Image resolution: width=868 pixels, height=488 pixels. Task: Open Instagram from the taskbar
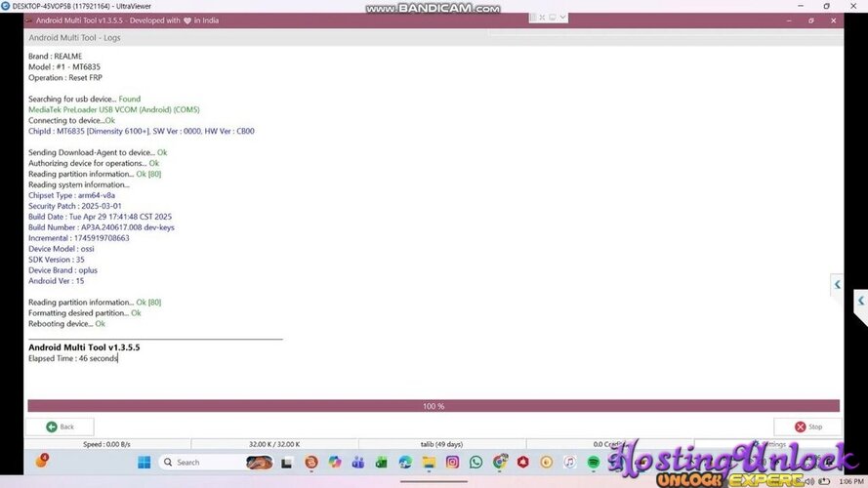point(452,462)
